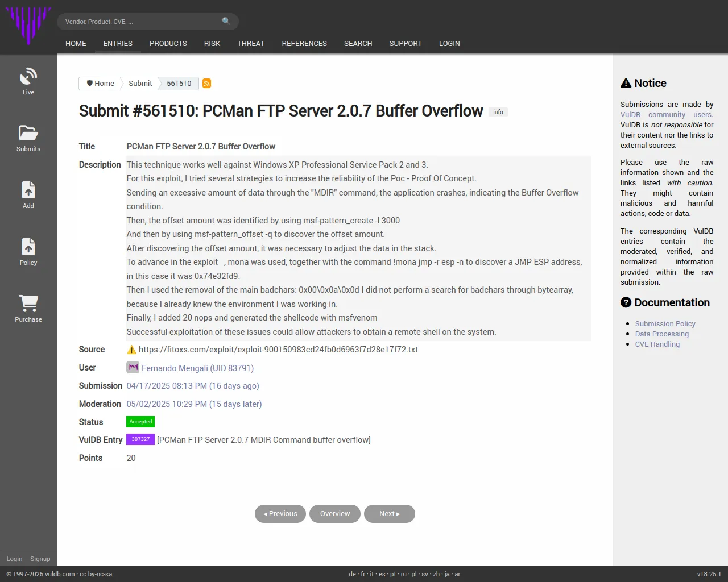Click the Next navigation button
728x582 pixels.
390,514
